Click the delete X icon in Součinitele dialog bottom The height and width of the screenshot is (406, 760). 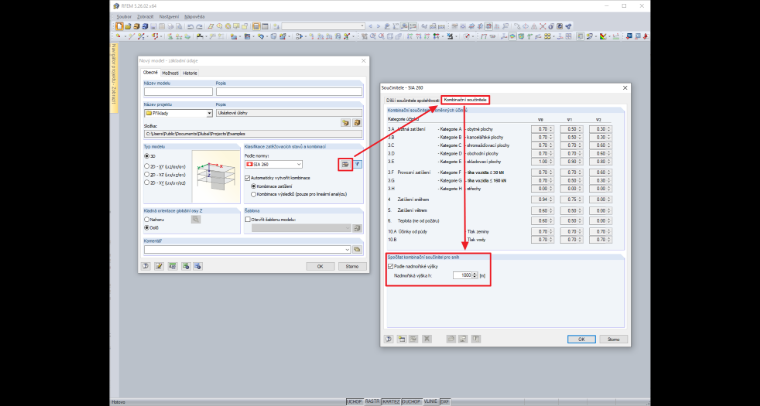pyautogui.click(x=427, y=339)
